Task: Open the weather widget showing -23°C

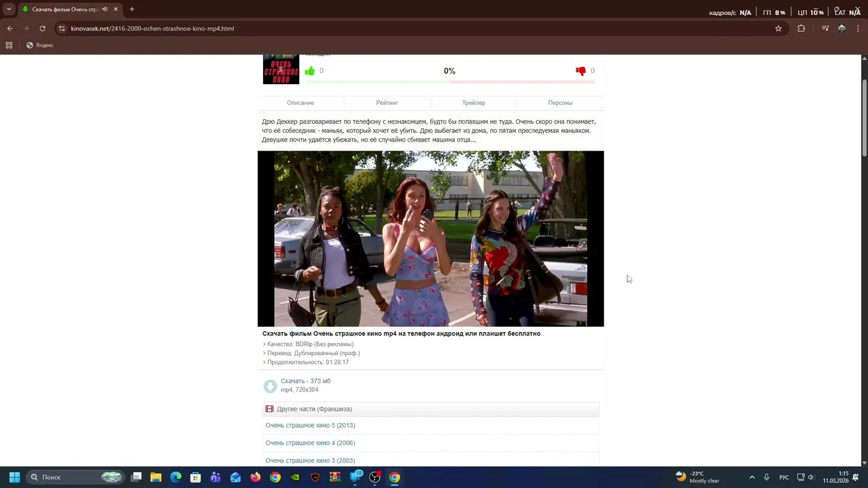Action: click(698, 477)
